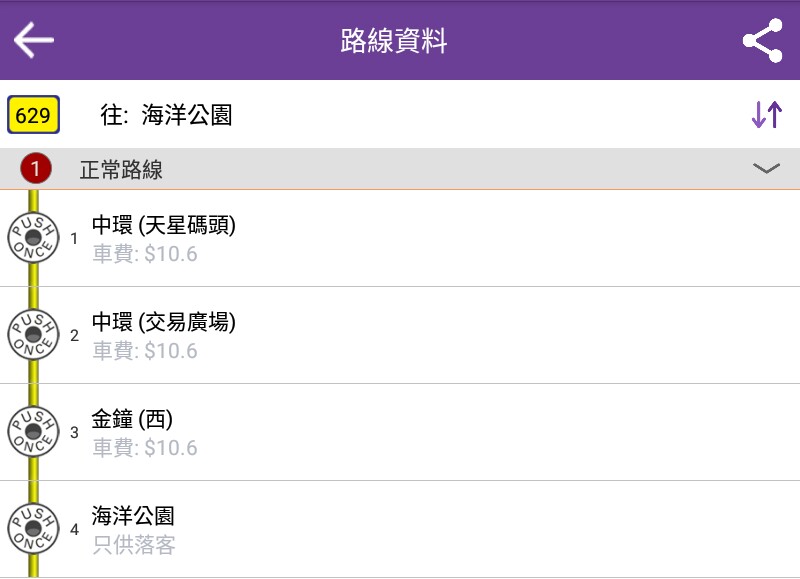The width and height of the screenshot is (800, 579).
Task: Tap Push Once icon for stop 4
Action: pos(33,528)
